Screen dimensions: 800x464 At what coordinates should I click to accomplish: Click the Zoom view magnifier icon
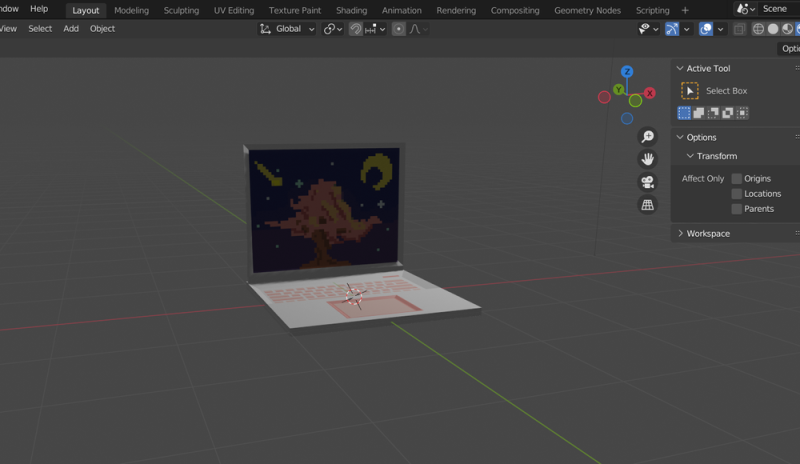[x=647, y=137]
